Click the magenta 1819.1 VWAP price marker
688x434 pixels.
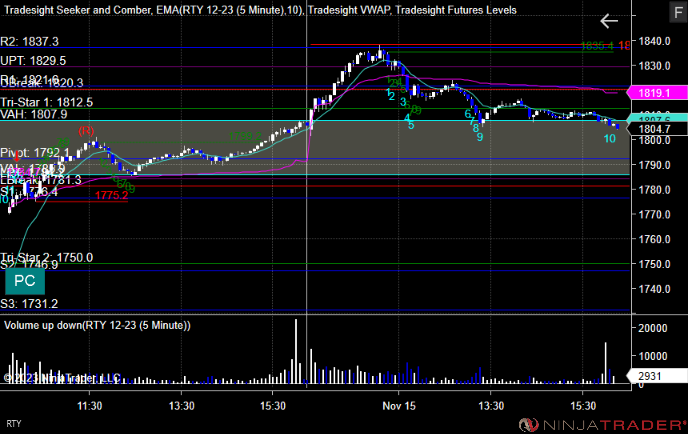(x=657, y=93)
